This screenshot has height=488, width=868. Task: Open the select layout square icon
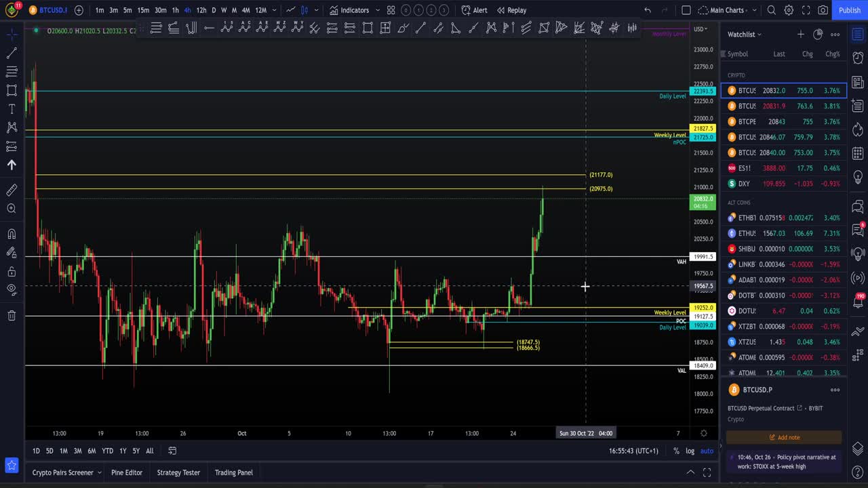686,10
